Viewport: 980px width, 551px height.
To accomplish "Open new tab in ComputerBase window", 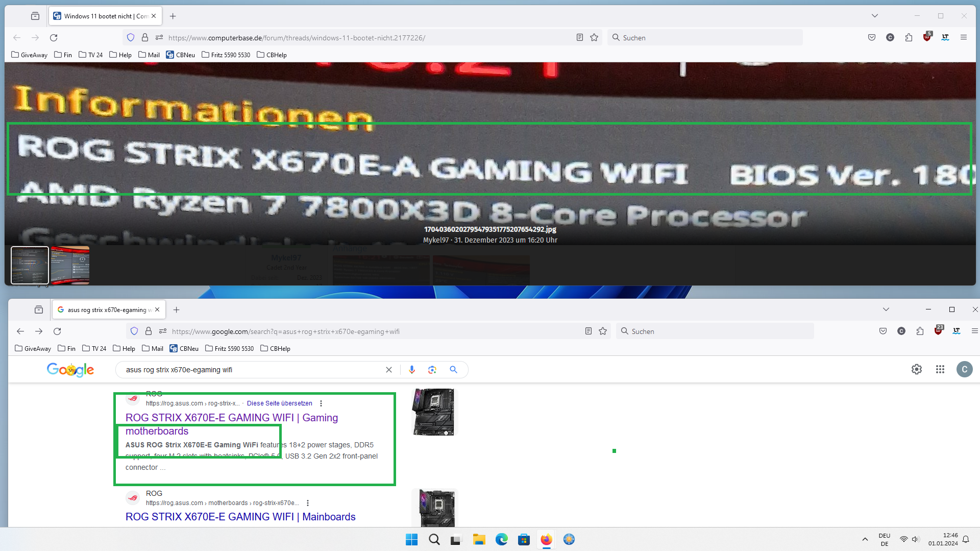I will 173,16.
